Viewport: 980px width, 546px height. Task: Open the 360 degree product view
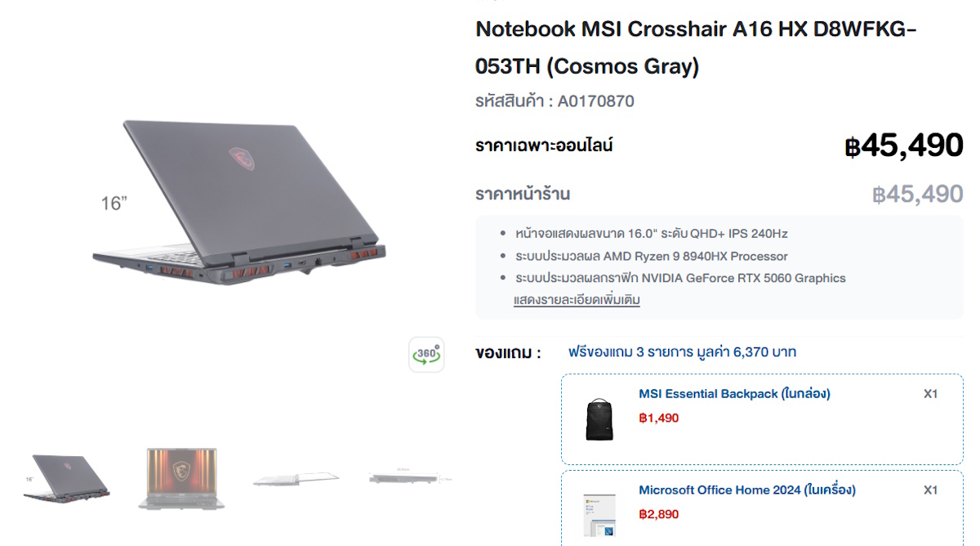coord(426,355)
